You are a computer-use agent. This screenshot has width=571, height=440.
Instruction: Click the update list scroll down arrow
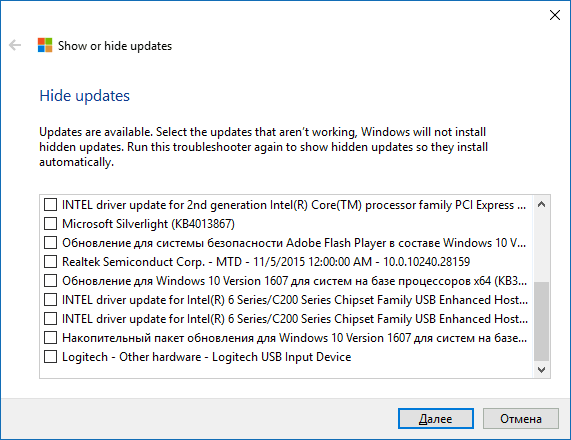click(x=541, y=370)
